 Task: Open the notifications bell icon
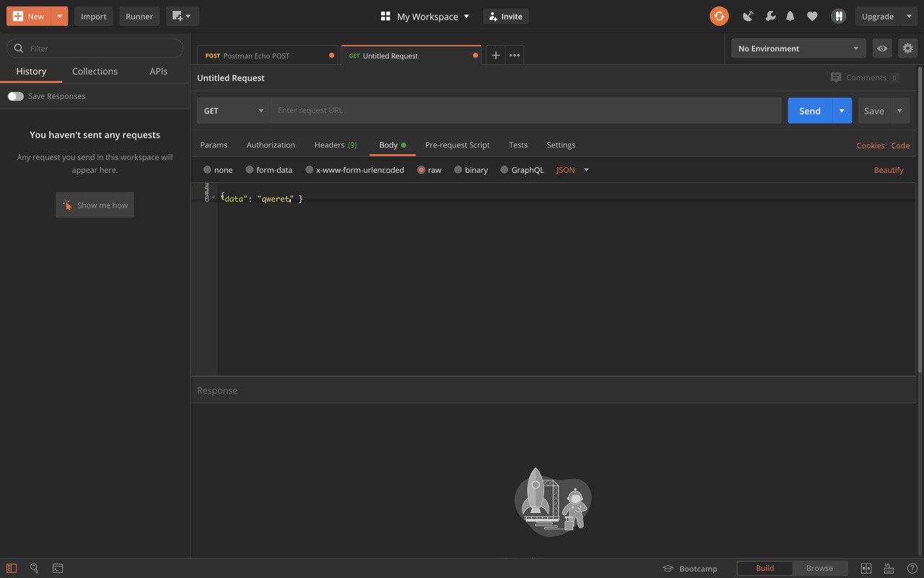tap(790, 16)
